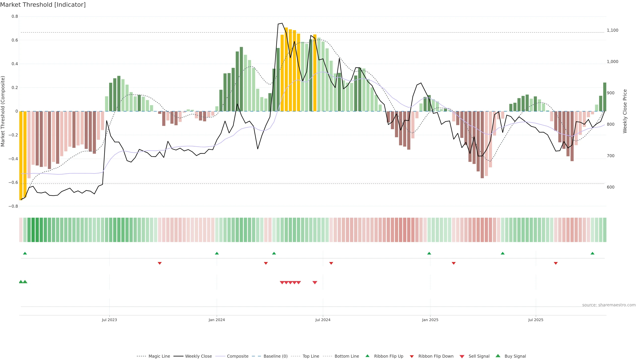The height and width of the screenshot is (362, 644).
Task: Toggle Composite legend entry
Action: [237, 356]
